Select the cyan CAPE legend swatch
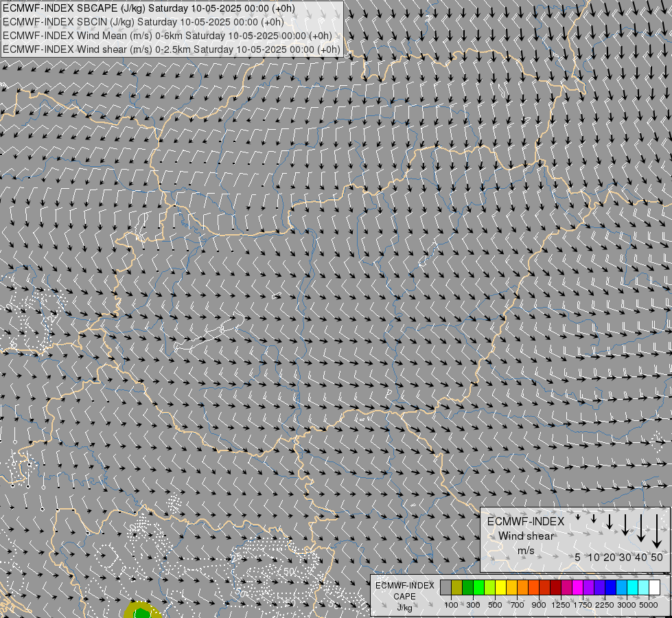This screenshot has height=618, width=672. (x=633, y=587)
